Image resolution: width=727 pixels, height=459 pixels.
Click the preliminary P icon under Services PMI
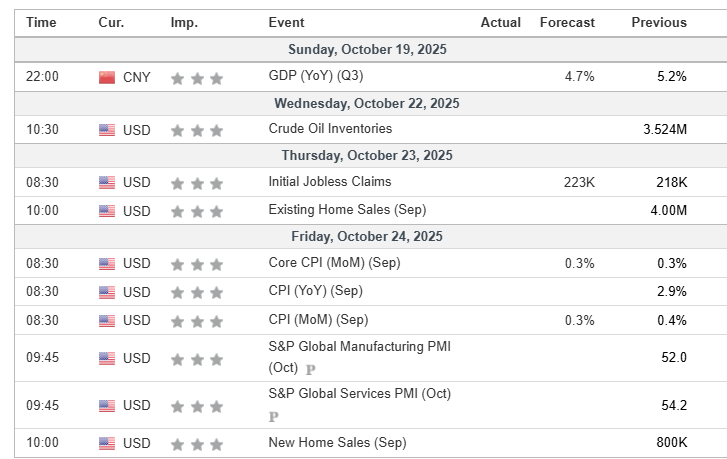[x=273, y=417]
